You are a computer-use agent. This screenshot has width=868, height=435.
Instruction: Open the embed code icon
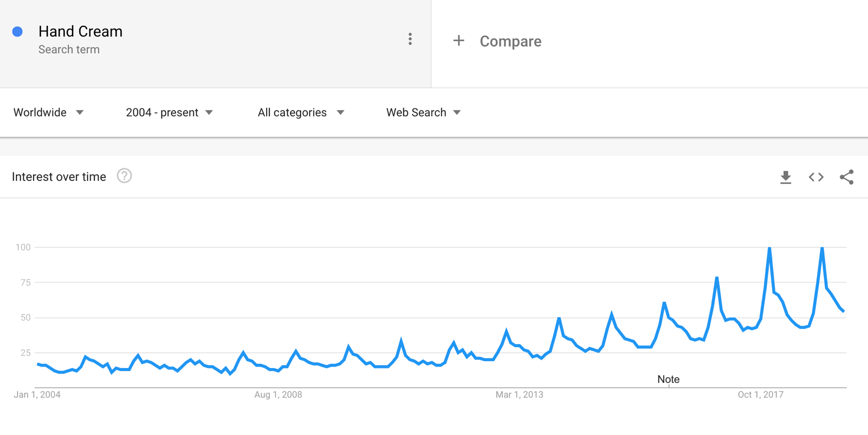(x=816, y=177)
